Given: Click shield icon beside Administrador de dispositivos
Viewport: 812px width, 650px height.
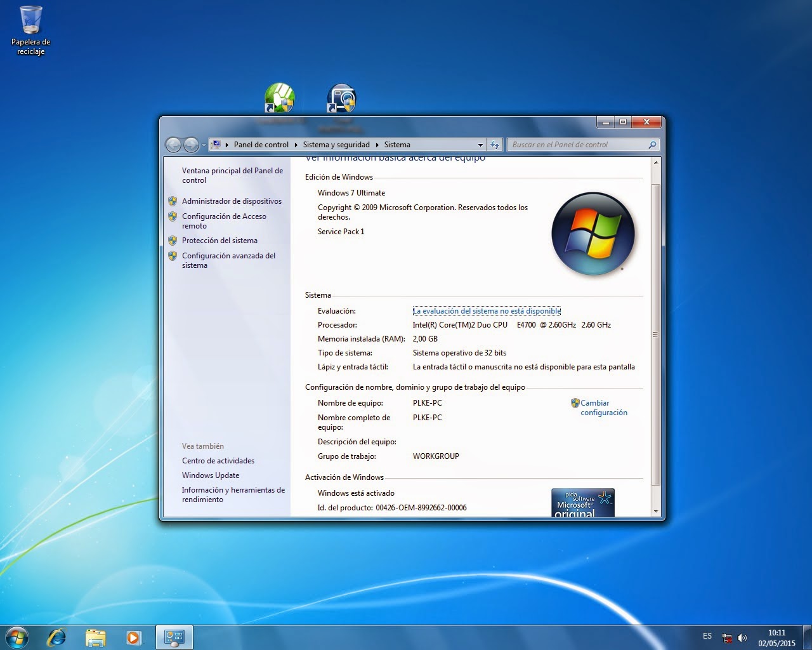Looking at the screenshot, I should (x=173, y=201).
